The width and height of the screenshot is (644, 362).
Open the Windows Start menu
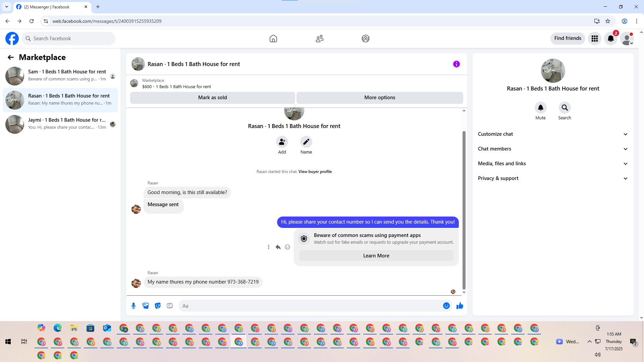[8, 342]
